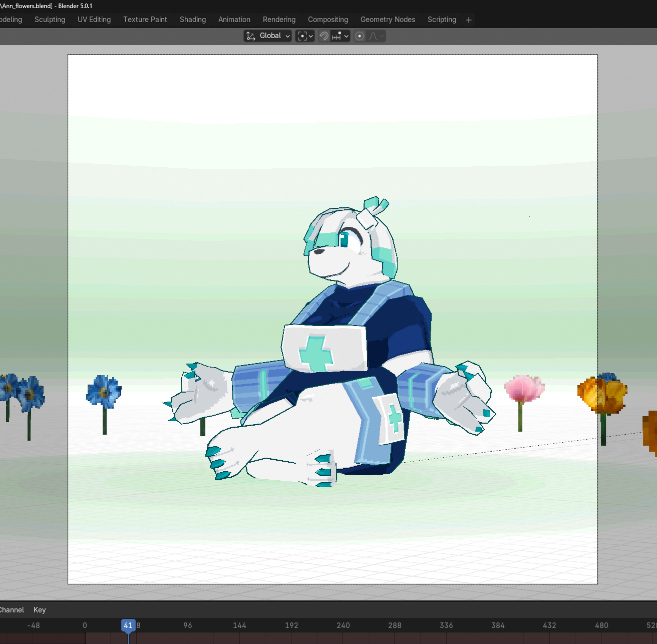The width and height of the screenshot is (657, 644).
Task: Open the transform pivot point dropdown
Action: click(x=305, y=36)
